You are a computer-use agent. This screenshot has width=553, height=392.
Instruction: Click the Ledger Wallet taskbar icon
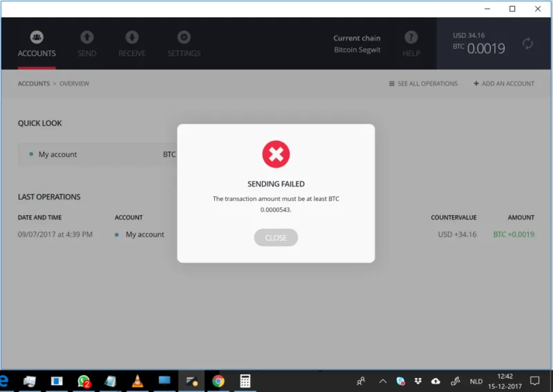point(191,381)
